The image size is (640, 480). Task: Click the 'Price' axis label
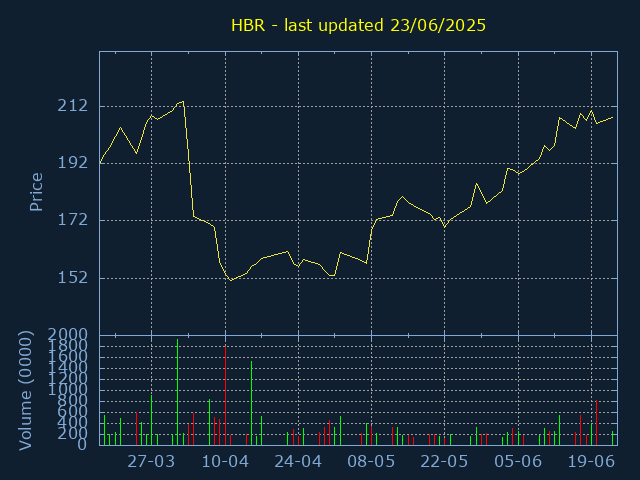[36, 192]
